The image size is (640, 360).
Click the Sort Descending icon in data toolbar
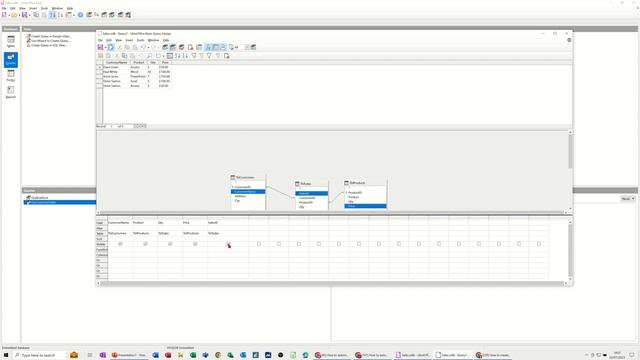pyautogui.click(x=185, y=56)
